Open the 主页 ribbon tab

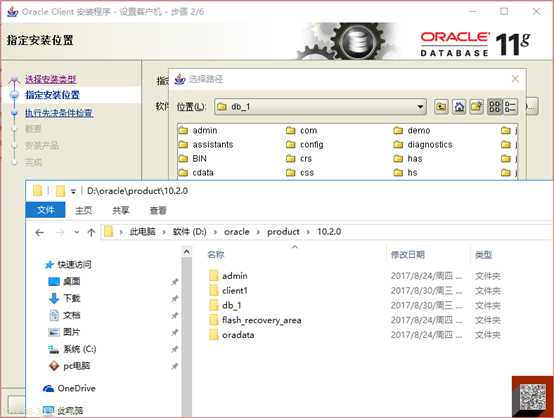point(83,210)
